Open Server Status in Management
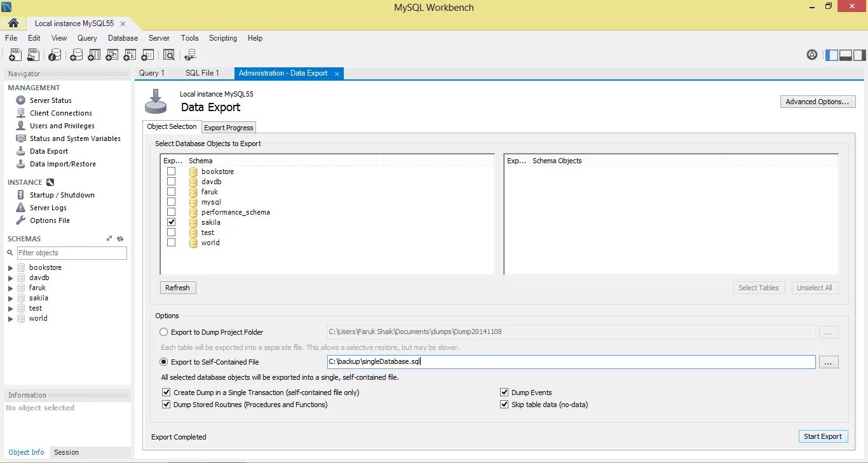The image size is (868, 463). click(50, 100)
